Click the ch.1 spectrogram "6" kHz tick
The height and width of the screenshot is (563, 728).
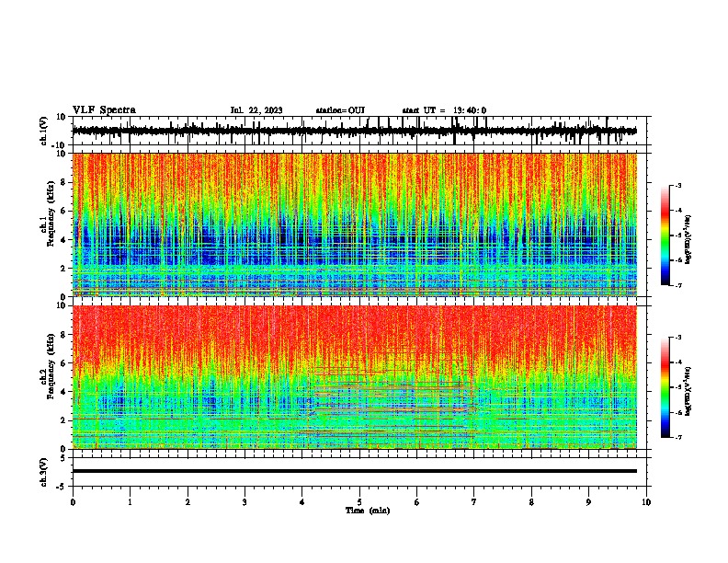click(x=63, y=211)
